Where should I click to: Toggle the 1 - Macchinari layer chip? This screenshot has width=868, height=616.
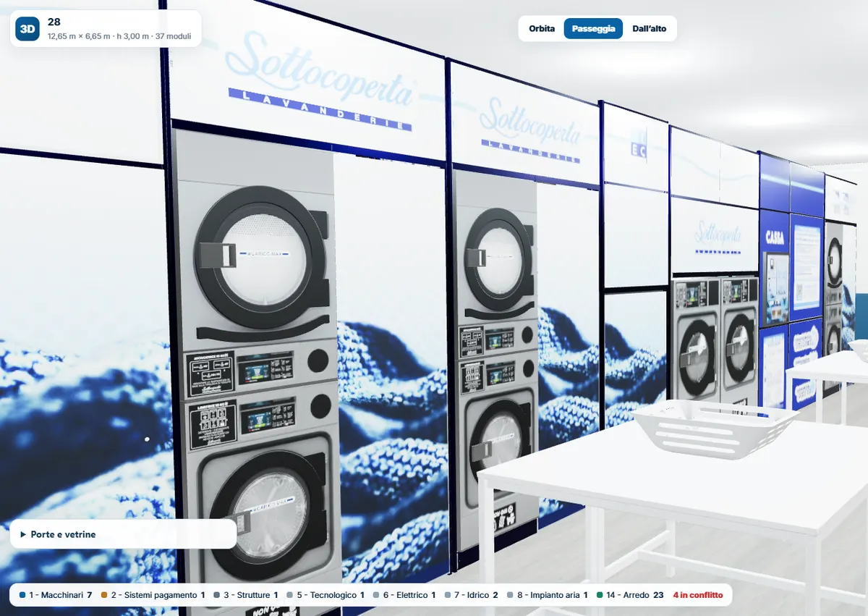click(56, 595)
